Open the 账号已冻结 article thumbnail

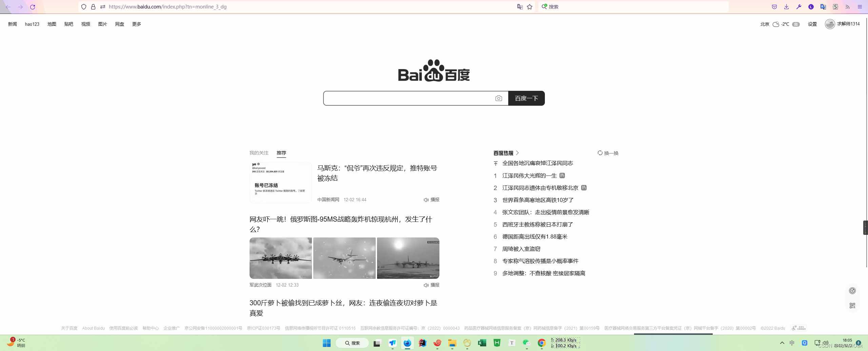(x=281, y=183)
